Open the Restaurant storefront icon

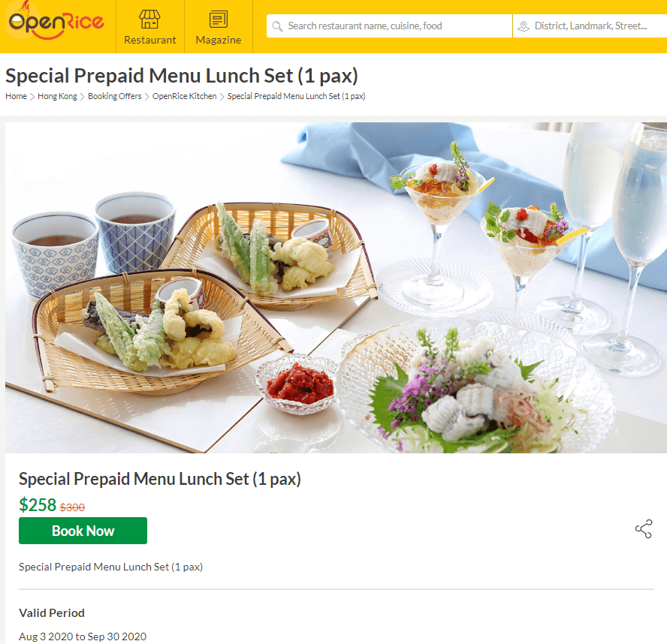pyautogui.click(x=149, y=19)
